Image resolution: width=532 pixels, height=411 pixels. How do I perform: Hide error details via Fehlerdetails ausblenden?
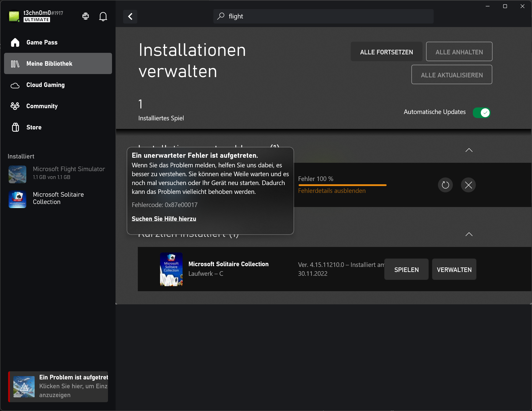click(x=332, y=191)
